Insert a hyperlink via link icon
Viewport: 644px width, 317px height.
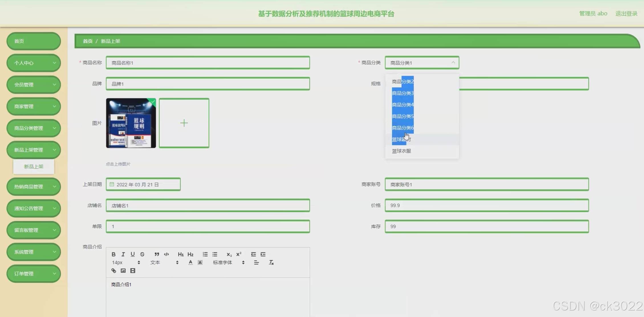point(114,271)
